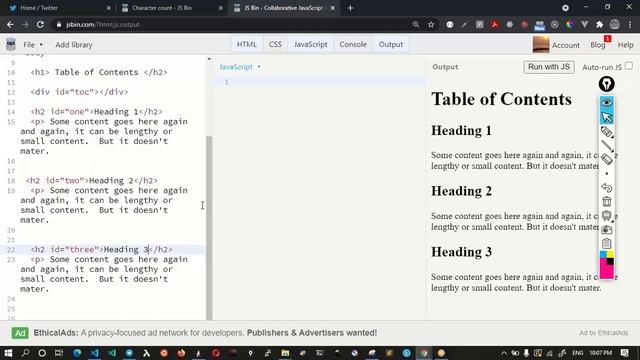Image resolution: width=640 pixels, height=360 pixels.
Task: Select the line drawing tool in annotation toolbar
Action: coord(607,145)
